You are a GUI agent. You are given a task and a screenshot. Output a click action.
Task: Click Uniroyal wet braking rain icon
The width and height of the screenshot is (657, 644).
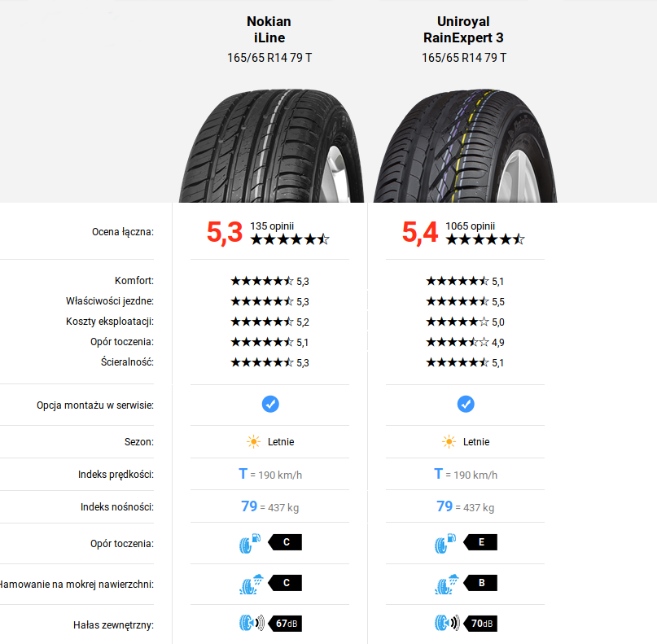coord(445,584)
